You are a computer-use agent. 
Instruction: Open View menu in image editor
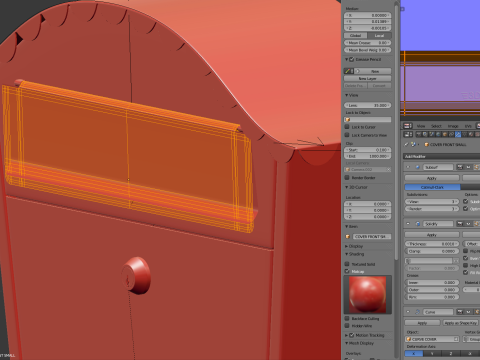pos(421,126)
